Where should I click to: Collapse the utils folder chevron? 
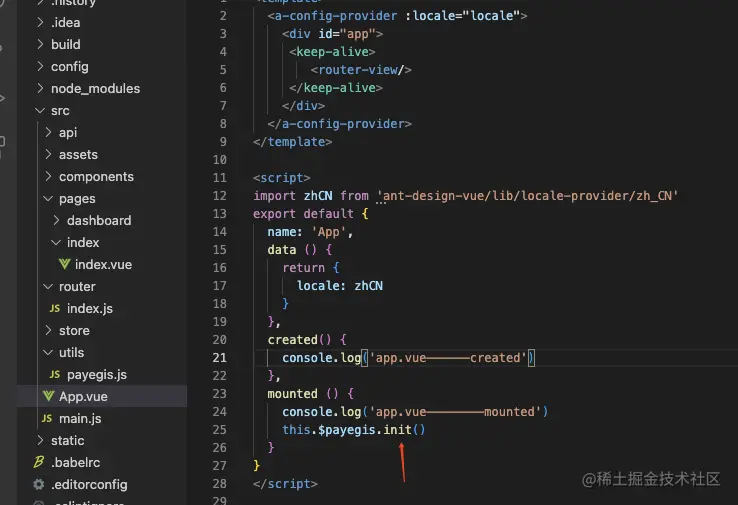[48, 352]
